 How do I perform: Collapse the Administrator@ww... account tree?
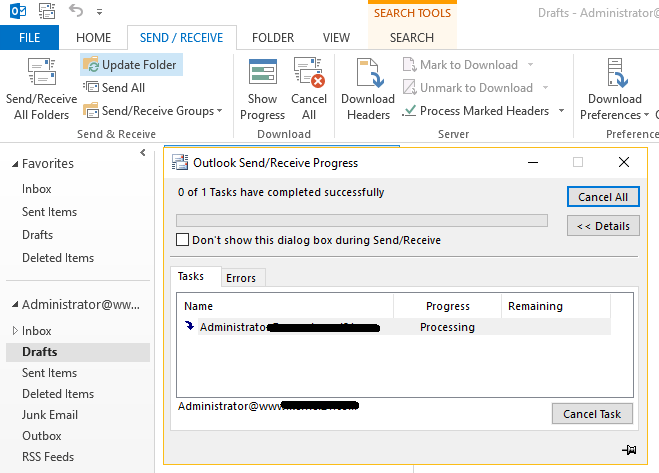coord(15,304)
